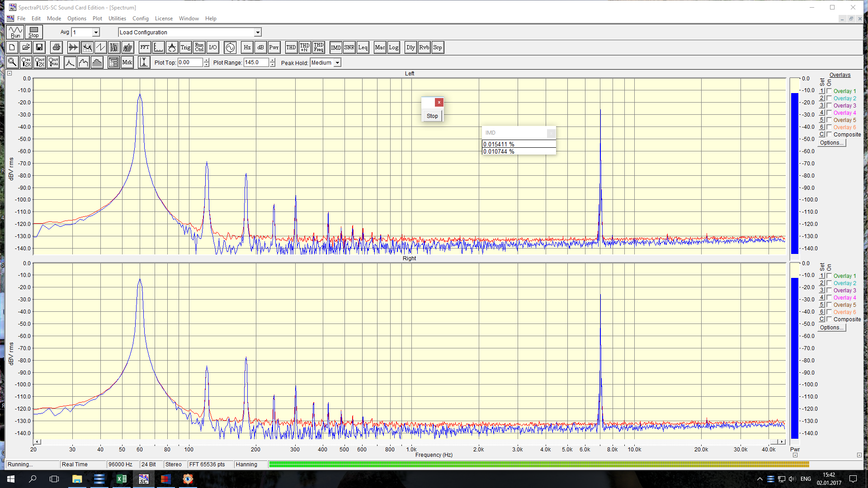Viewport: 868px width, 488px height.
Task: Open the Scp scope icon
Action: pyautogui.click(x=437, y=47)
